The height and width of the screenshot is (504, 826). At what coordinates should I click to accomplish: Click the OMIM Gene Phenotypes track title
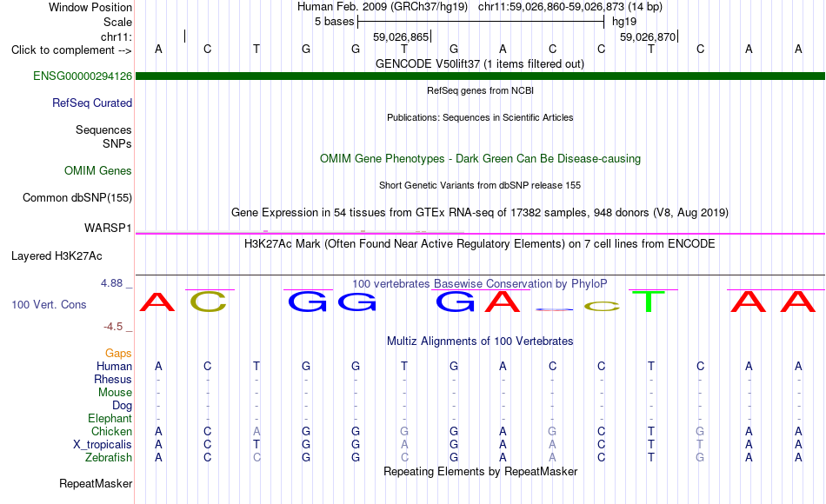[x=480, y=158]
